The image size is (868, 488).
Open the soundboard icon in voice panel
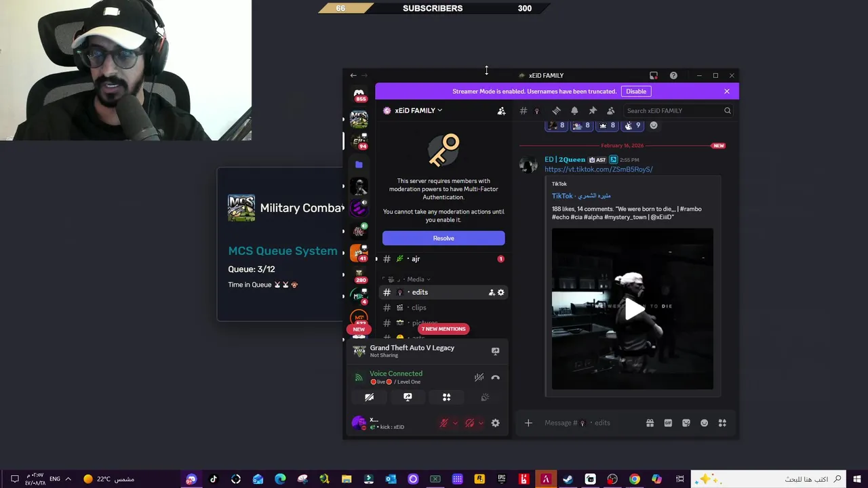(485, 397)
